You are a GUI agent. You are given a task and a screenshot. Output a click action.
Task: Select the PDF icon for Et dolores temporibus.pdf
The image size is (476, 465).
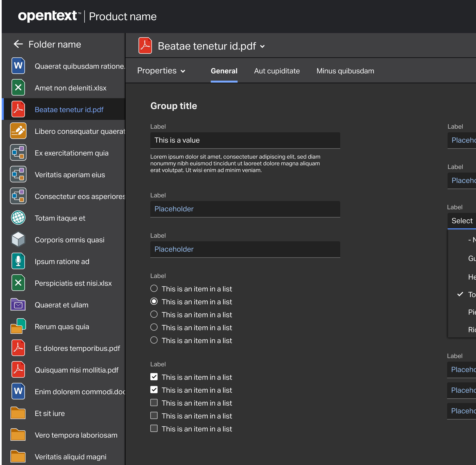click(x=18, y=348)
